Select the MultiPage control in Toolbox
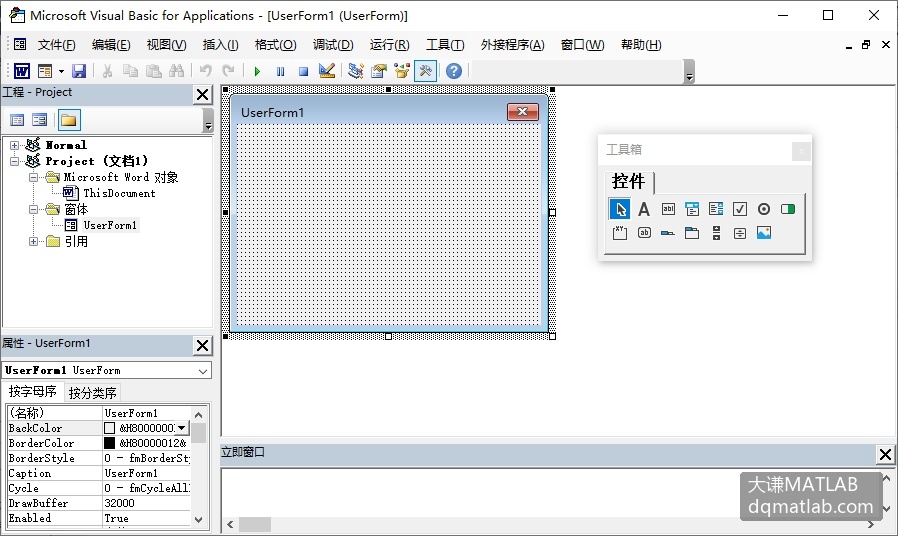The image size is (898, 536). pyautogui.click(x=692, y=232)
